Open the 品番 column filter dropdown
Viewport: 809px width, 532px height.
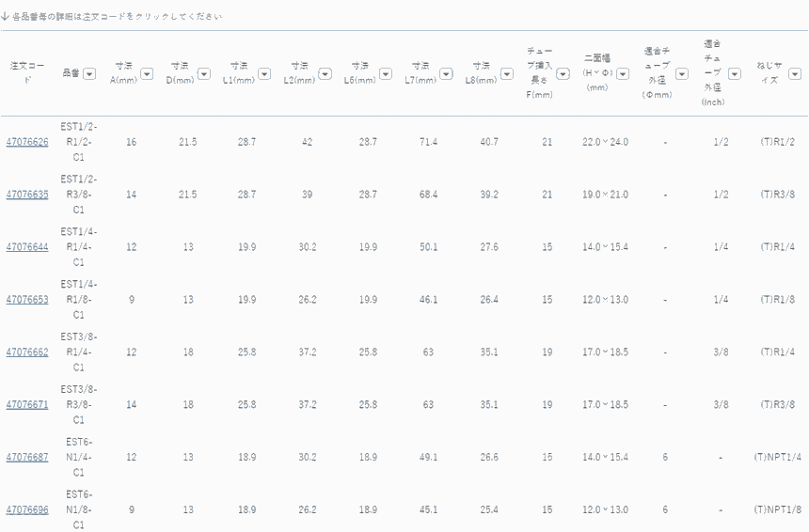click(x=89, y=73)
